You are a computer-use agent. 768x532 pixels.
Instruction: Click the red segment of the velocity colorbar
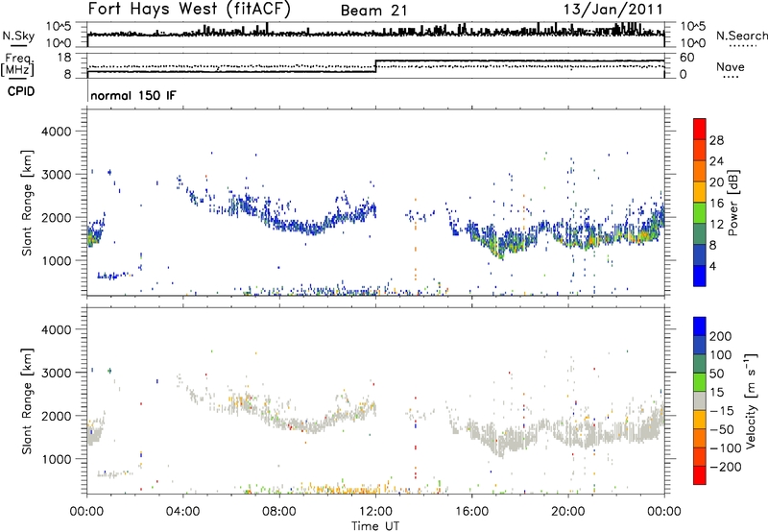[x=700, y=475]
